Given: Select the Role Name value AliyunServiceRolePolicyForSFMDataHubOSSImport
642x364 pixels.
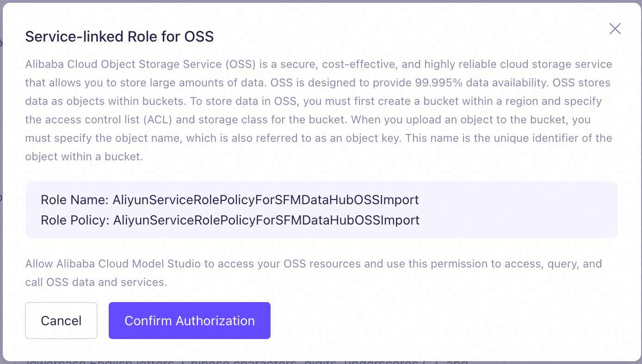Looking at the screenshot, I should [x=265, y=200].
